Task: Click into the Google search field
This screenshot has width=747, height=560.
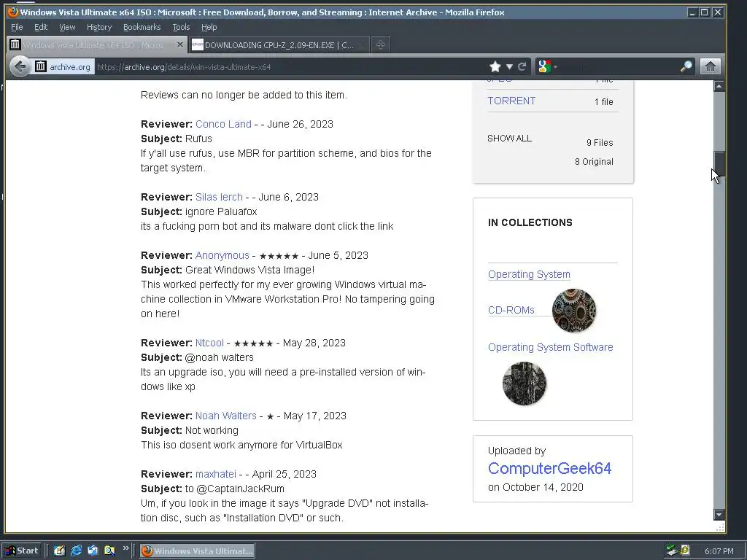Action: [619, 66]
